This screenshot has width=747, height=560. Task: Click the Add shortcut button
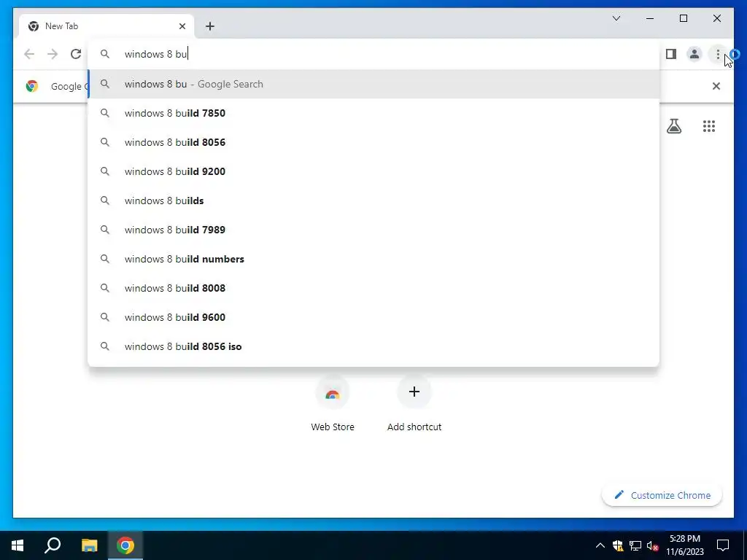coord(414,404)
